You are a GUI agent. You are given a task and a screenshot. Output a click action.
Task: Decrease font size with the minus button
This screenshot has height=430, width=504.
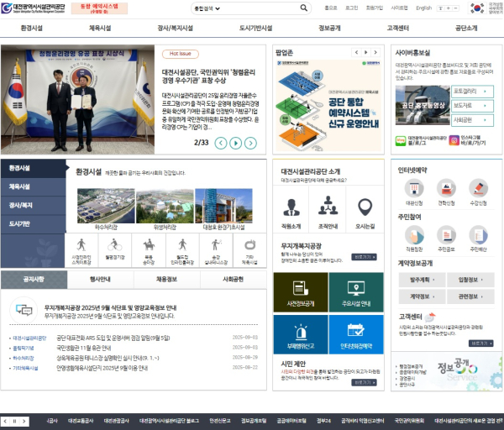(455, 8)
